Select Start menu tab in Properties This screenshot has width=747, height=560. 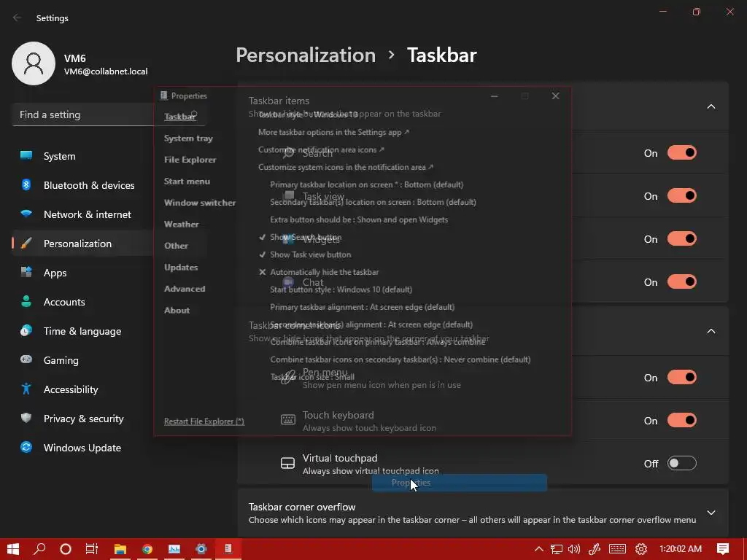tap(187, 181)
